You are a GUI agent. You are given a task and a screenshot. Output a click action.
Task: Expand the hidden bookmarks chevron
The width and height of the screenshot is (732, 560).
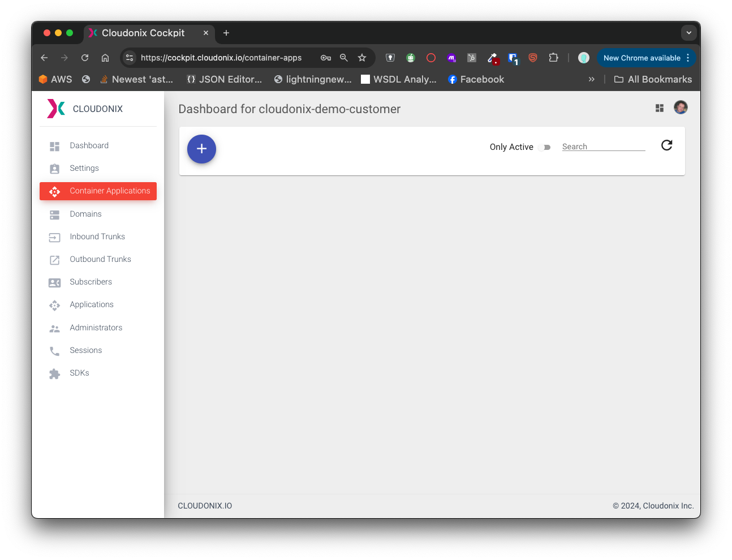tap(591, 79)
